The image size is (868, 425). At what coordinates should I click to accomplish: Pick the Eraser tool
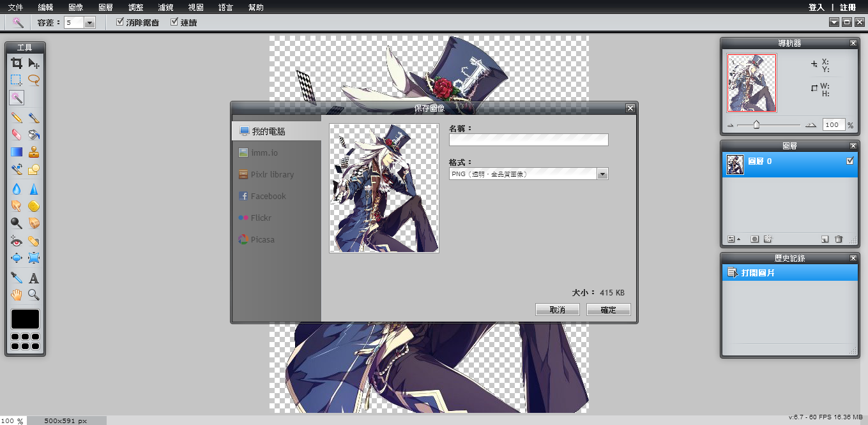point(17,135)
